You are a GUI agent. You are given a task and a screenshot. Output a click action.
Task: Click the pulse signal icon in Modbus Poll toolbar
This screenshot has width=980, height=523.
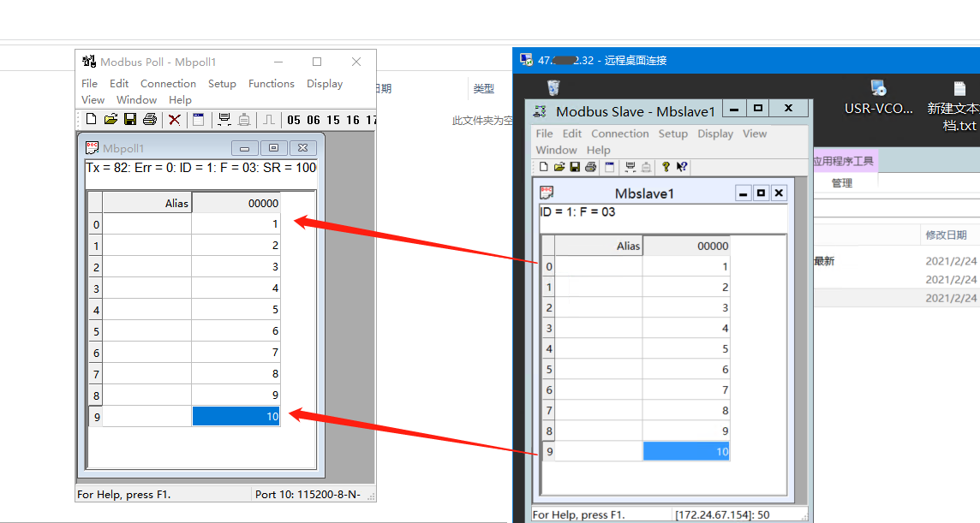[268, 120]
